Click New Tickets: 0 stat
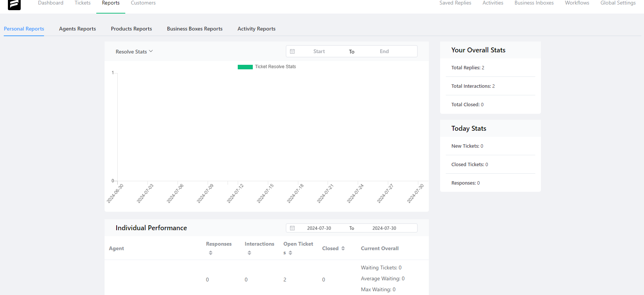 pyautogui.click(x=467, y=146)
